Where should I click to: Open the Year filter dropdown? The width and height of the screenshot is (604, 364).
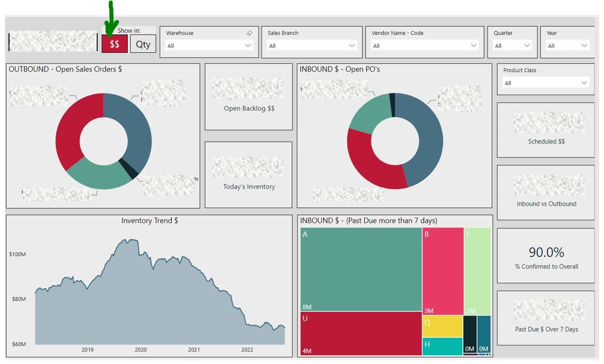[x=567, y=45]
